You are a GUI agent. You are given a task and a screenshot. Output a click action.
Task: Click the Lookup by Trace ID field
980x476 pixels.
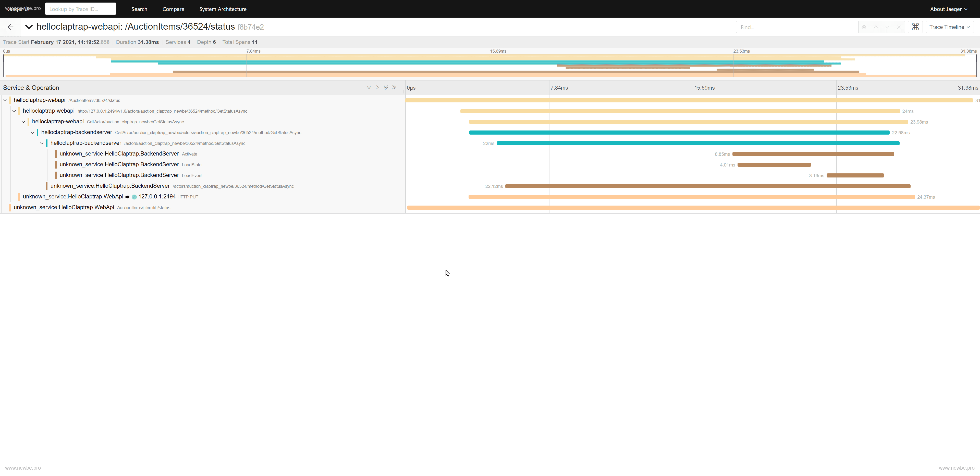81,9
